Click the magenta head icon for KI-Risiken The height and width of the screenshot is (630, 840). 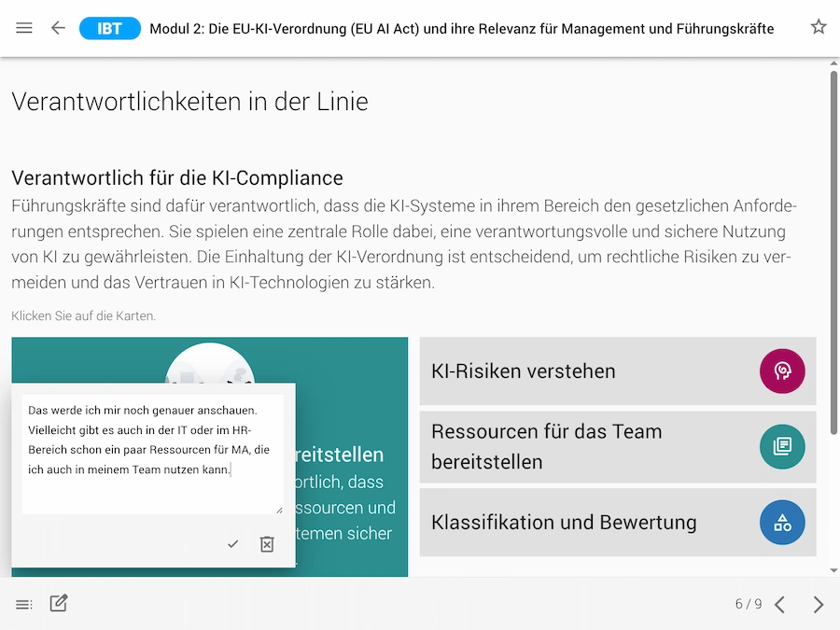[x=782, y=371]
